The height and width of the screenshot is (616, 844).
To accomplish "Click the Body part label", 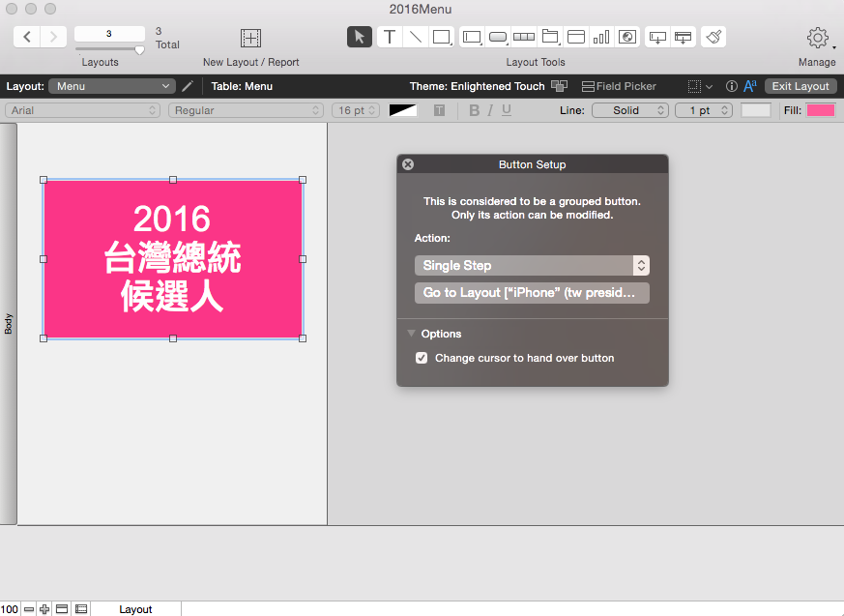I will [8, 323].
